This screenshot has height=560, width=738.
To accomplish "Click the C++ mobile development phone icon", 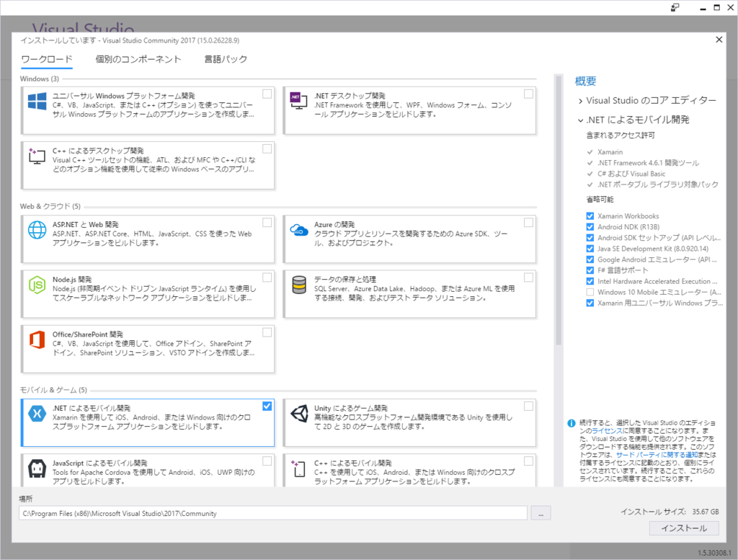I will 299,468.
